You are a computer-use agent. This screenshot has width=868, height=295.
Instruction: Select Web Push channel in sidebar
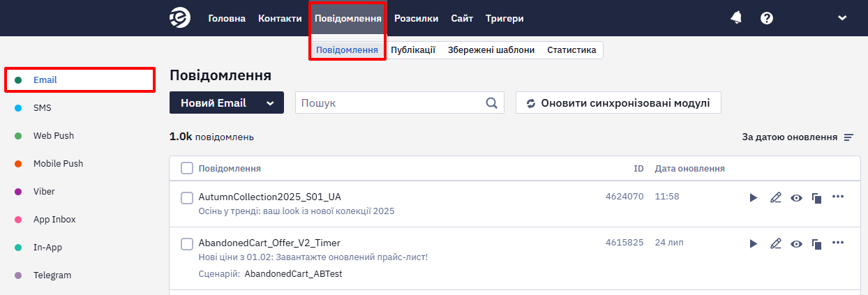[54, 136]
